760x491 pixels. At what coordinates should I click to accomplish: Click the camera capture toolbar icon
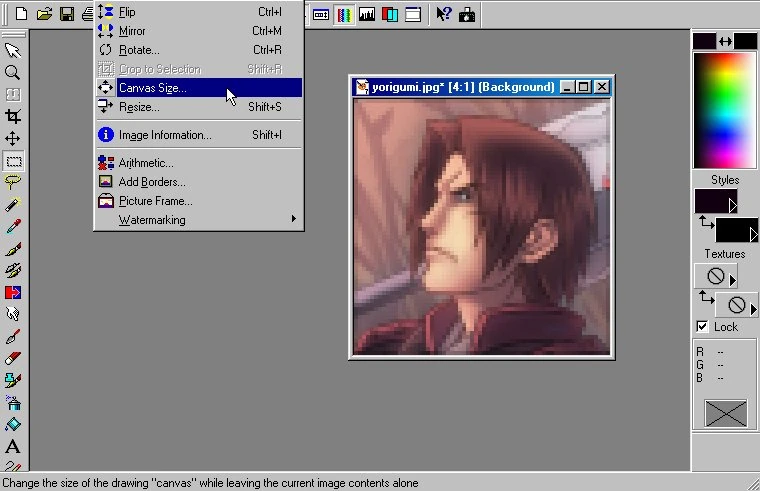click(467, 15)
